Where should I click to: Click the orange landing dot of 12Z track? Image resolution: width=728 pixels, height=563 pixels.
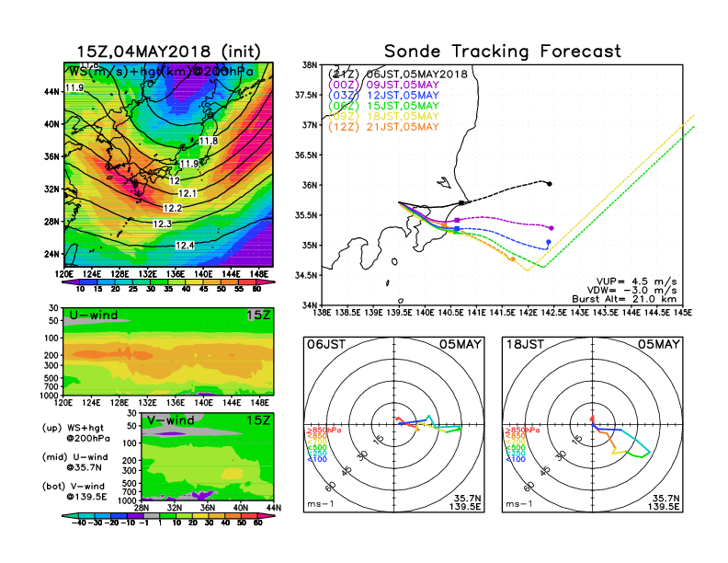[x=513, y=259]
